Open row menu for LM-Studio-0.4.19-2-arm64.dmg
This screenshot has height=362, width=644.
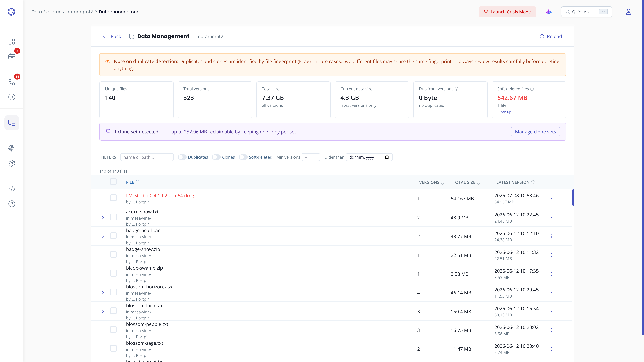pyautogui.click(x=551, y=198)
